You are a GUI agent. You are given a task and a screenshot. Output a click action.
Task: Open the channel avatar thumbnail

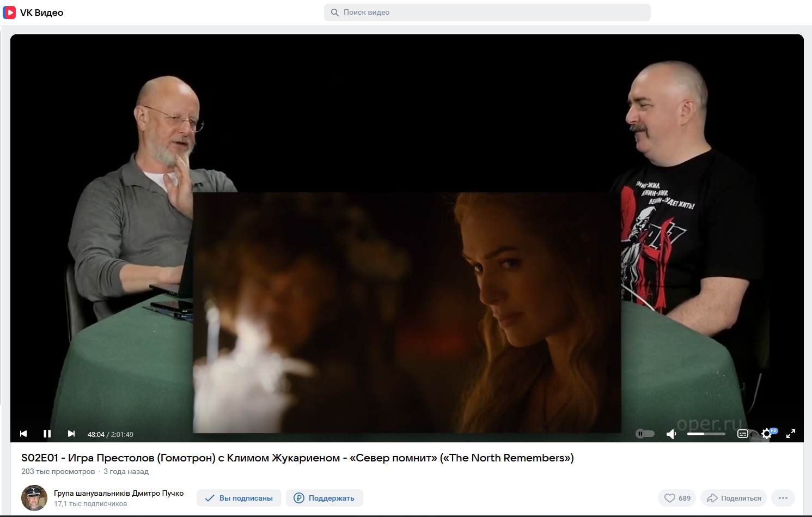pos(34,498)
